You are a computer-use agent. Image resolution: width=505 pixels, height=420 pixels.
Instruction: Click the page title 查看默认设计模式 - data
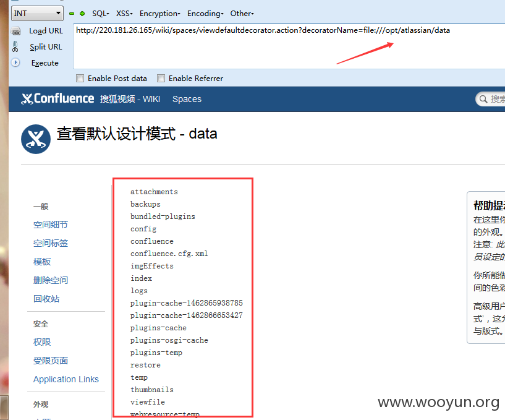click(x=137, y=134)
